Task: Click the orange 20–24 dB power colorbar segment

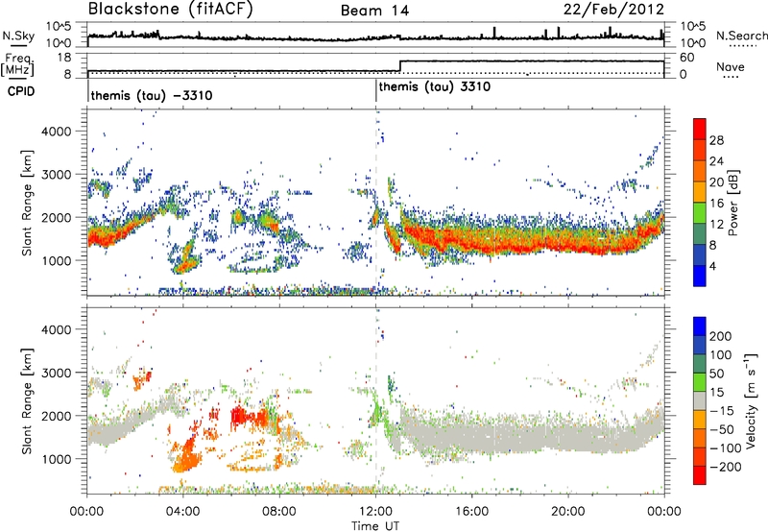Action: (700, 172)
